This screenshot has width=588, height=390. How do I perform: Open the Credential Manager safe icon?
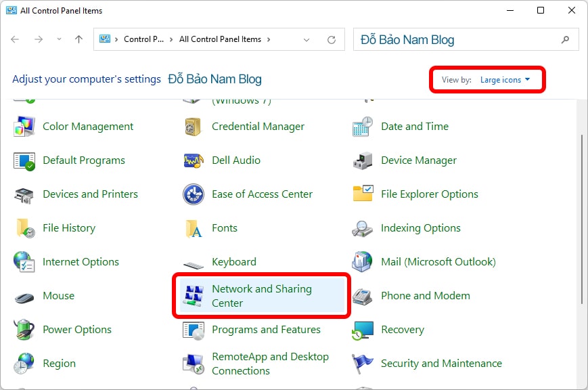[x=193, y=127]
